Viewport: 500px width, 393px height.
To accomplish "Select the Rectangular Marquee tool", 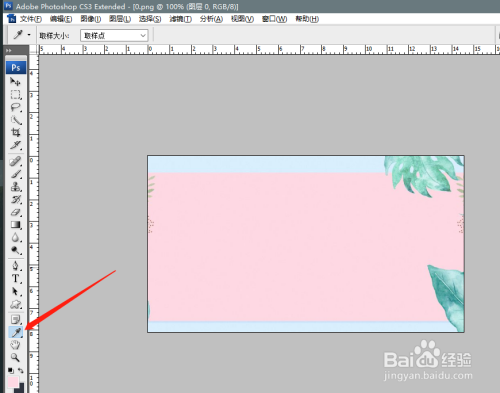I will [x=15, y=95].
